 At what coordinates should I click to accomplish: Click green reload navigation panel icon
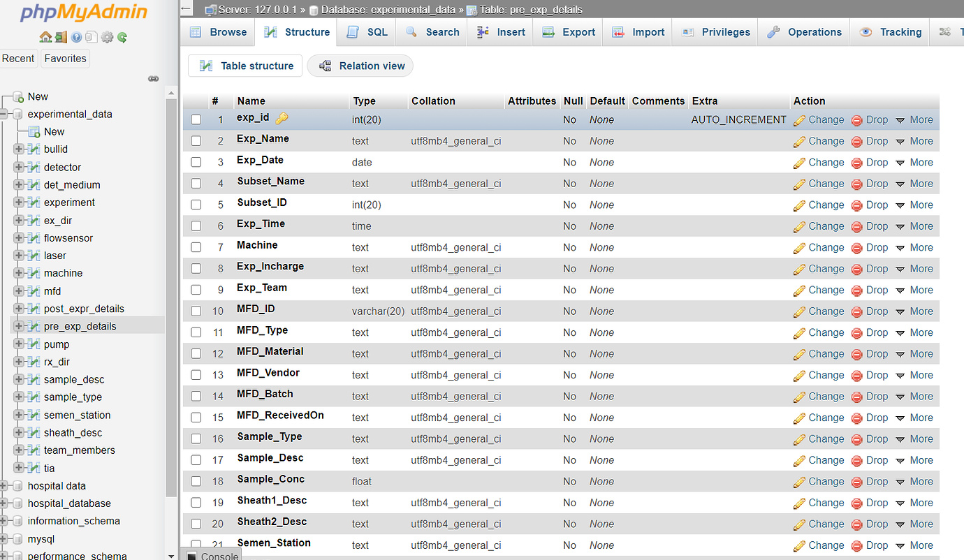[x=122, y=37]
